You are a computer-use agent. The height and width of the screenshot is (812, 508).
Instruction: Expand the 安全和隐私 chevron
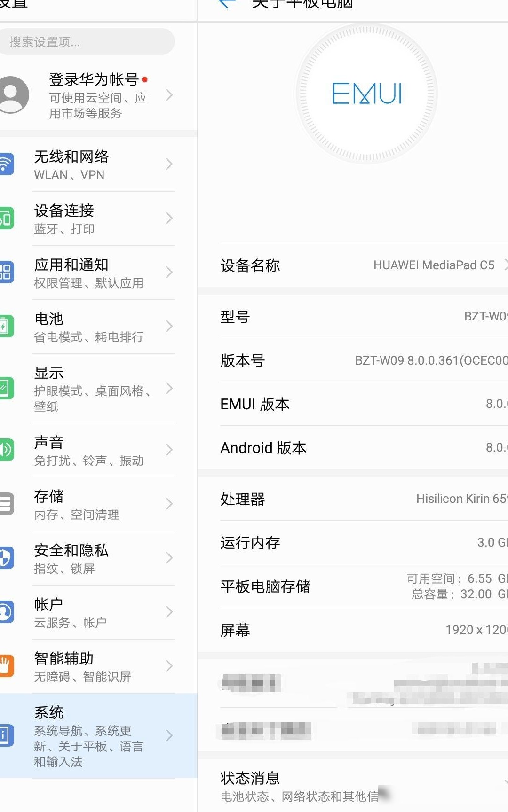(x=169, y=558)
